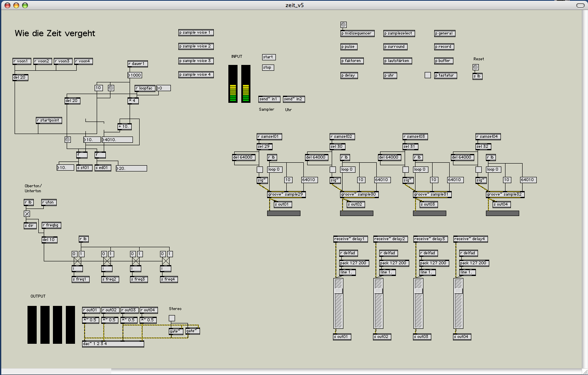Click the delay3 fader above s out03

click(418, 303)
